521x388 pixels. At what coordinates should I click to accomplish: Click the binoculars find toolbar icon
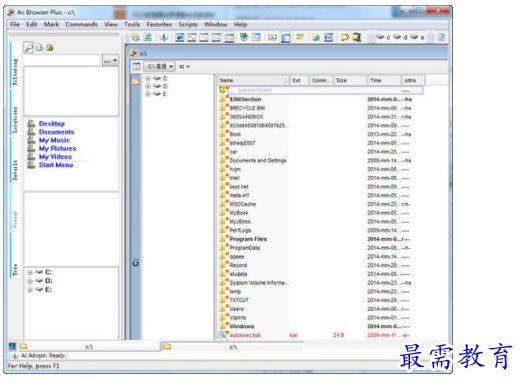point(272,37)
